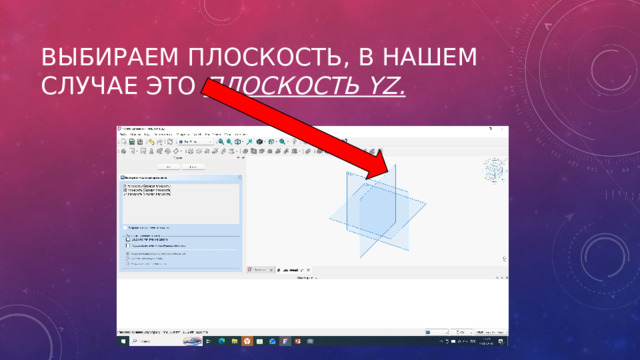Click the navigation cube in the 3D view
This screenshot has width=640, height=360.
tap(494, 170)
